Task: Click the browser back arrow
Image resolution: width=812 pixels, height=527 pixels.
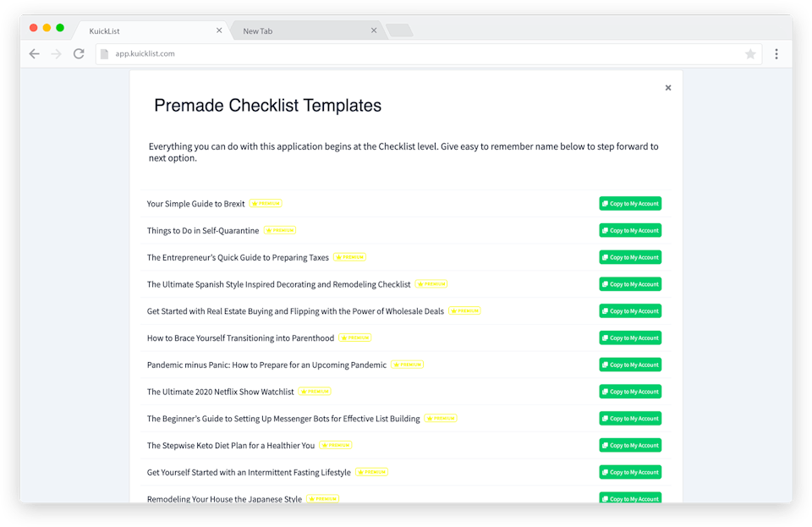Action: point(34,53)
